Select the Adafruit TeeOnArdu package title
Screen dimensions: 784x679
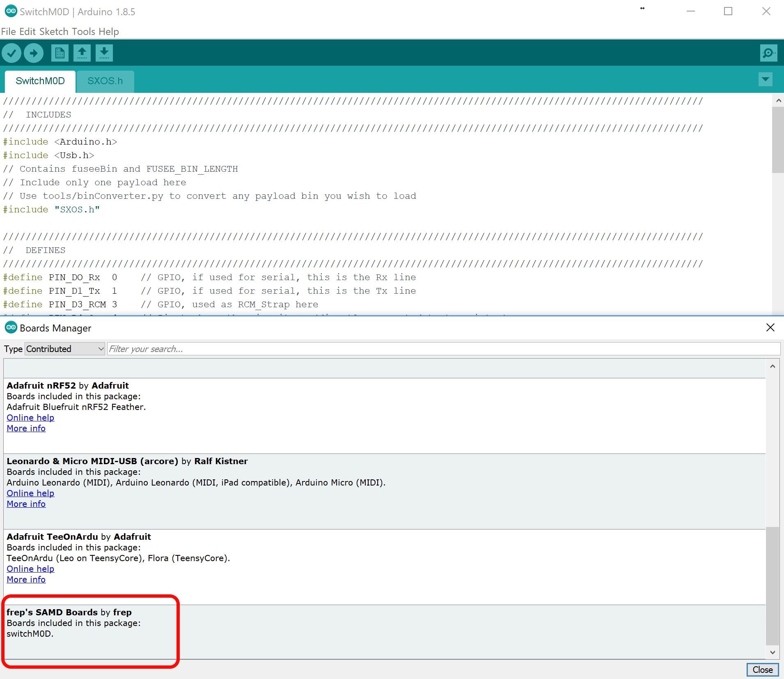pyautogui.click(x=79, y=536)
